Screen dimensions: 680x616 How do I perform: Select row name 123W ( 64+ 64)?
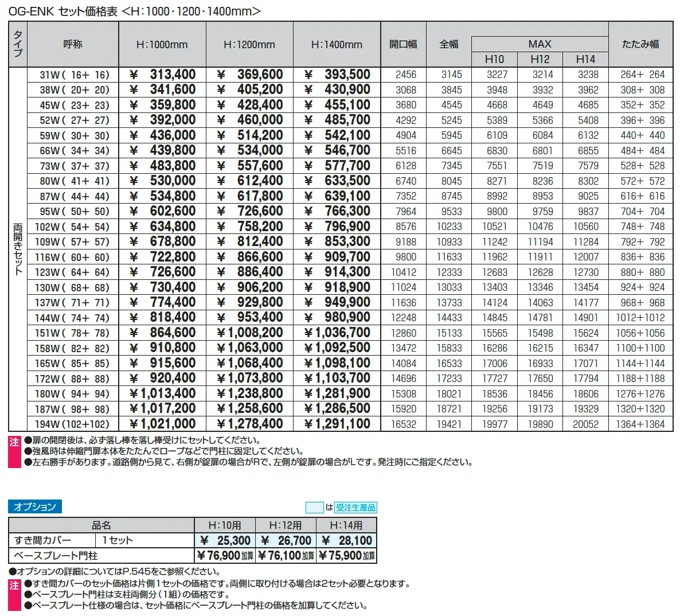coord(72,272)
